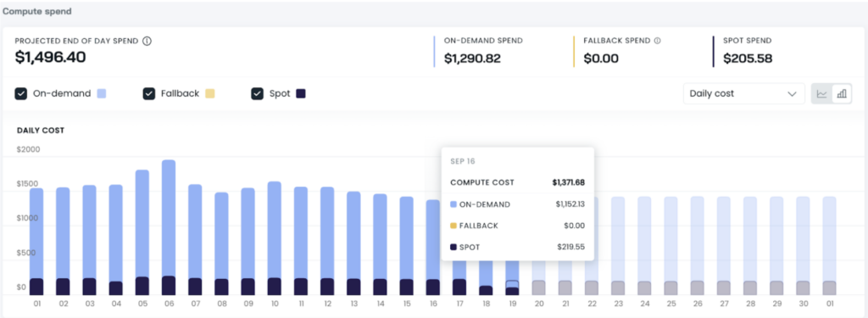Viewport: 868px width, 318px height.
Task: Uncheck the Spot checkbox
Action: (x=258, y=93)
